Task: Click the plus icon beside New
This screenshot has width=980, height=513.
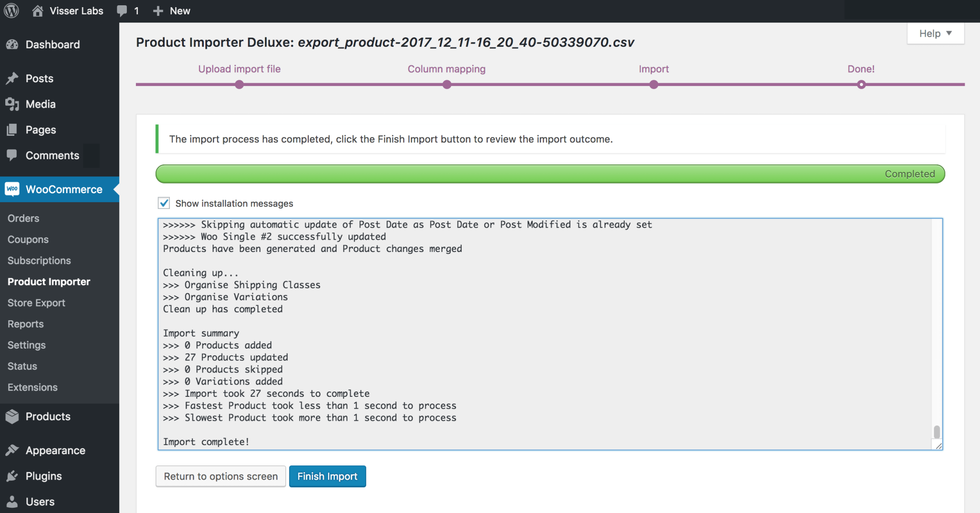Action: click(x=158, y=11)
